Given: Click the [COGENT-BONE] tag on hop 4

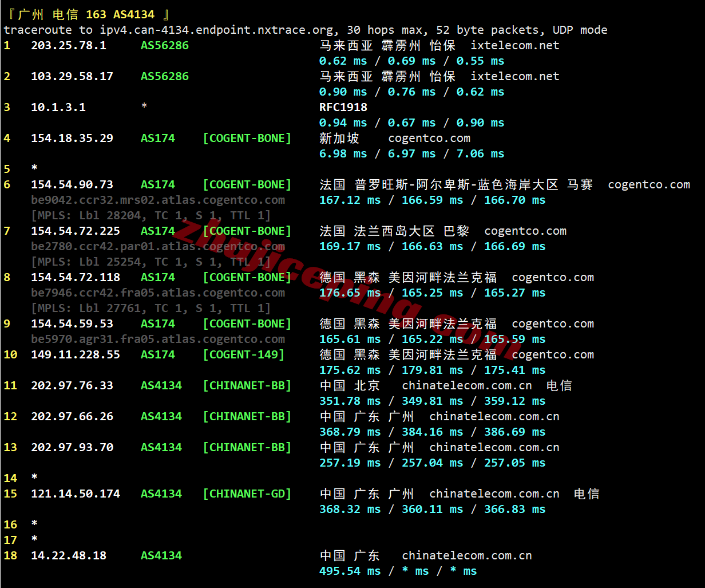Looking at the screenshot, I should pyautogui.click(x=247, y=138).
